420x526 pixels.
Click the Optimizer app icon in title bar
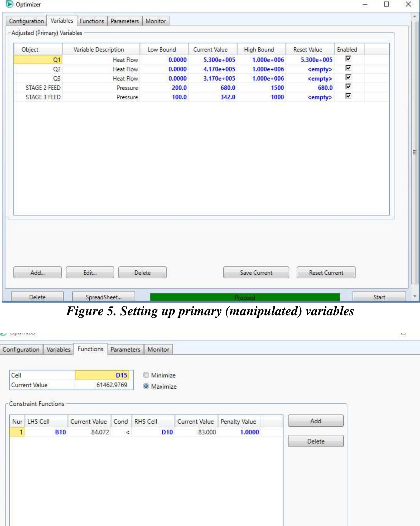(x=9, y=4)
